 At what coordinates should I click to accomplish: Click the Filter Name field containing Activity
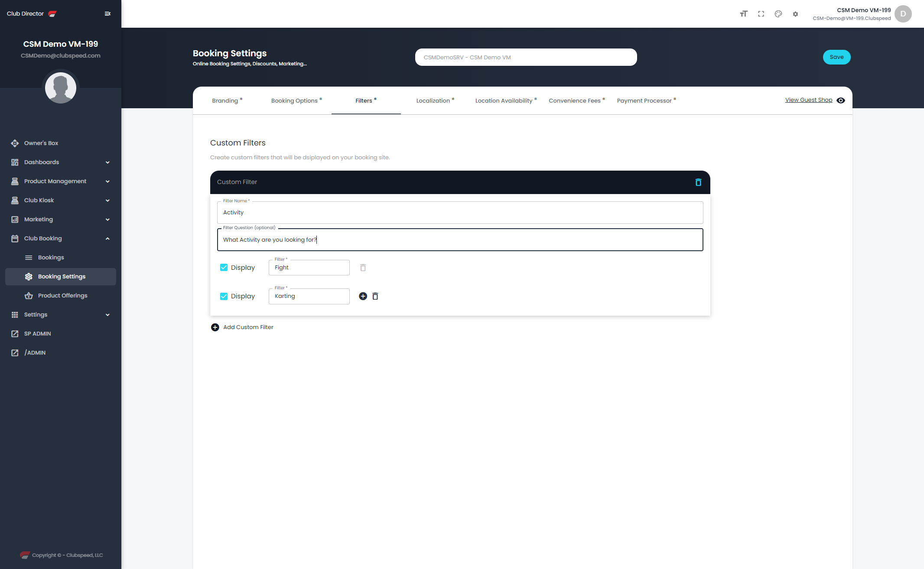460,213
